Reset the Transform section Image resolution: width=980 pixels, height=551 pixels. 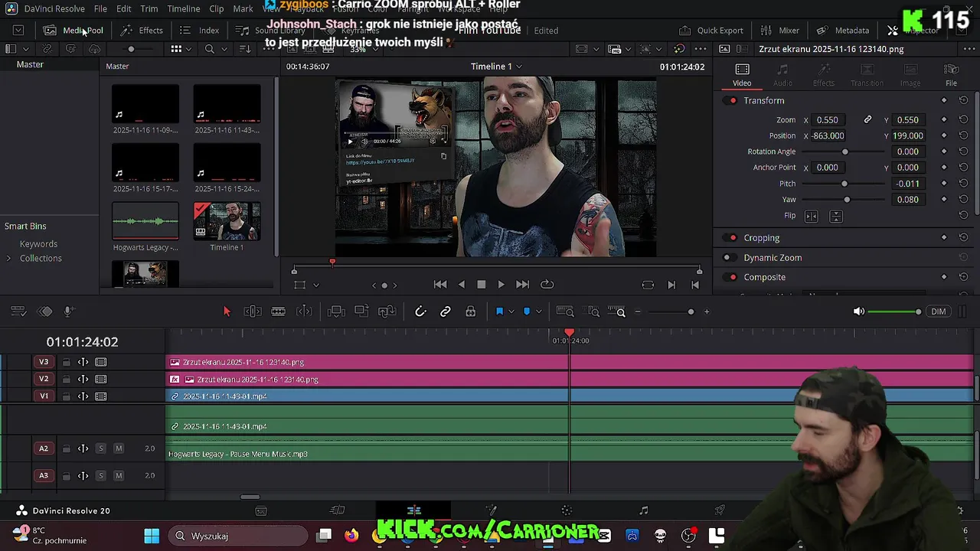pos(963,100)
